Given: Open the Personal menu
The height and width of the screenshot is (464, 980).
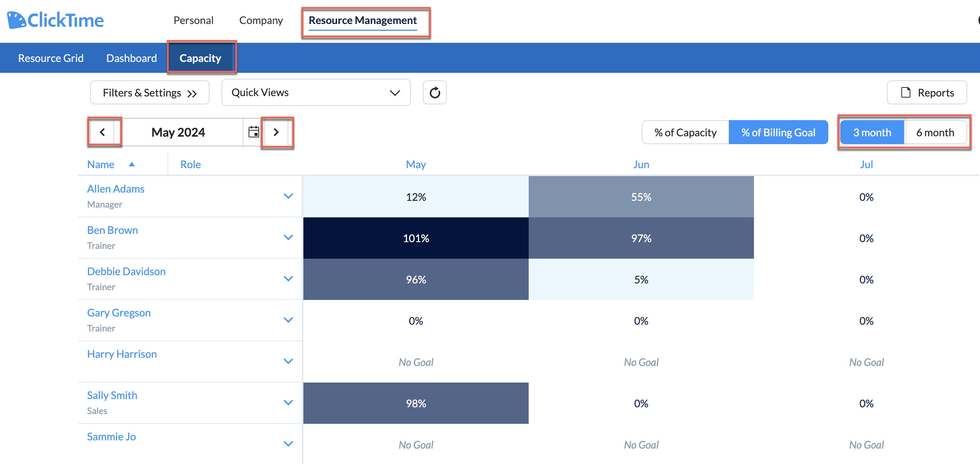Looking at the screenshot, I should [x=193, y=20].
